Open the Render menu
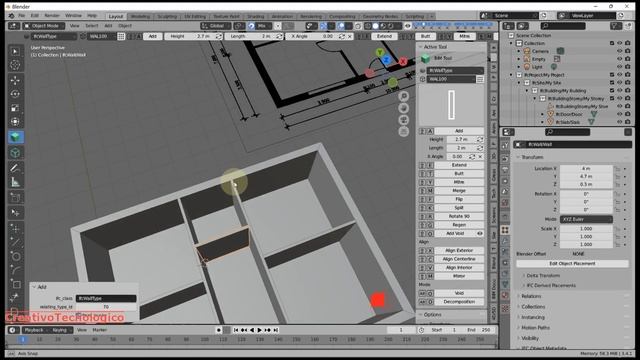Screen dimensions: 640x360 click(x=52, y=16)
